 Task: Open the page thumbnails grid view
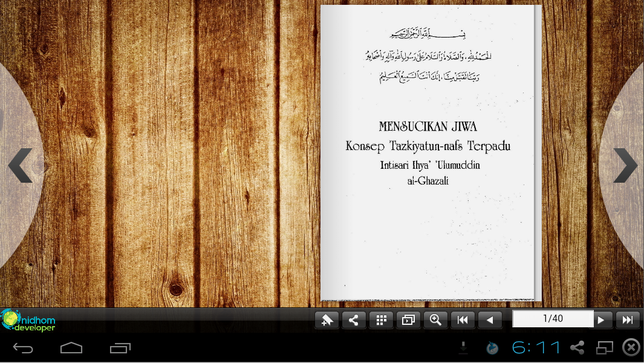(x=381, y=320)
